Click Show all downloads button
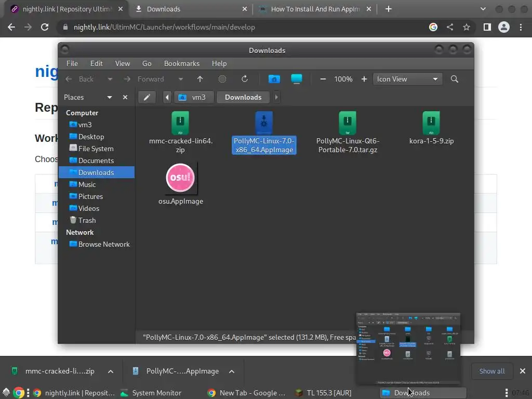Screen dimensions: 532x399 [491, 371]
